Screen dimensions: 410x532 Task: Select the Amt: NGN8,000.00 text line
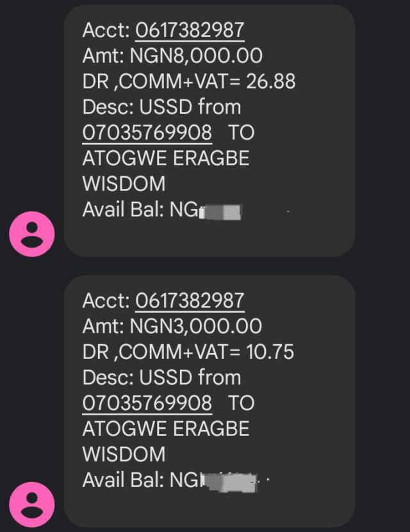coord(172,56)
